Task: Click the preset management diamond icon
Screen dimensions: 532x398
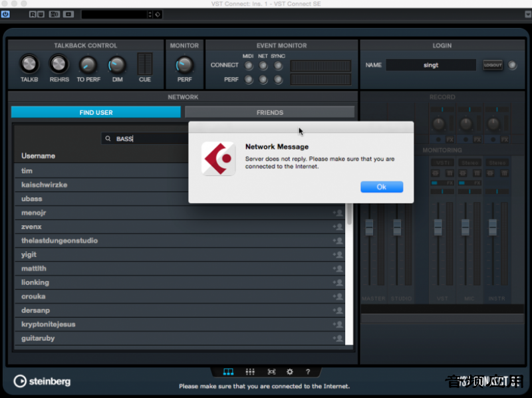Action: coord(158,14)
